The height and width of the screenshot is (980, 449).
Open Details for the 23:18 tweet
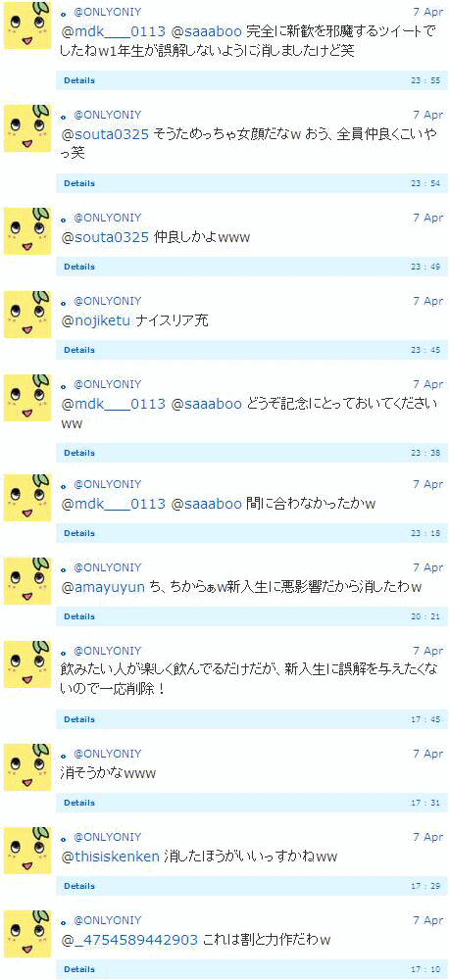tap(79, 533)
